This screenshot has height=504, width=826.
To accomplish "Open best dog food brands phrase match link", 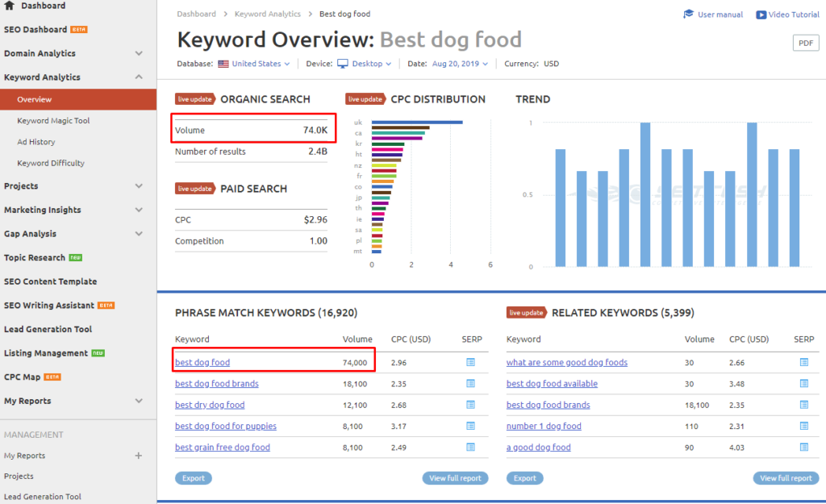I will [x=216, y=384].
